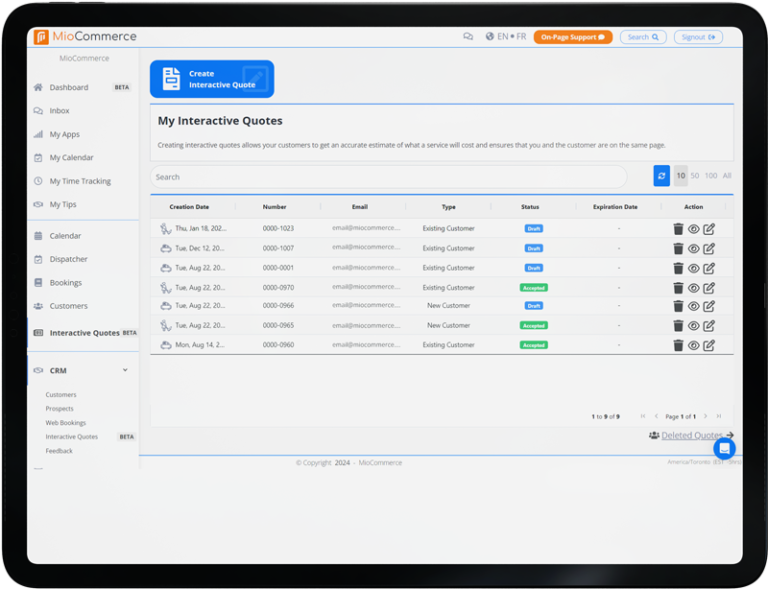This screenshot has height=589, width=768.
Task: Delete quote 0000-0970 using trash icon
Action: click(678, 287)
